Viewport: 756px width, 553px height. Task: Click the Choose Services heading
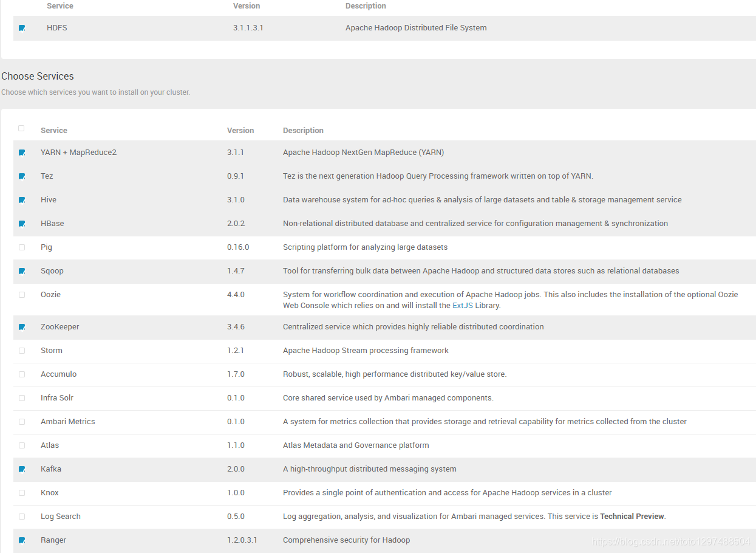(x=38, y=77)
